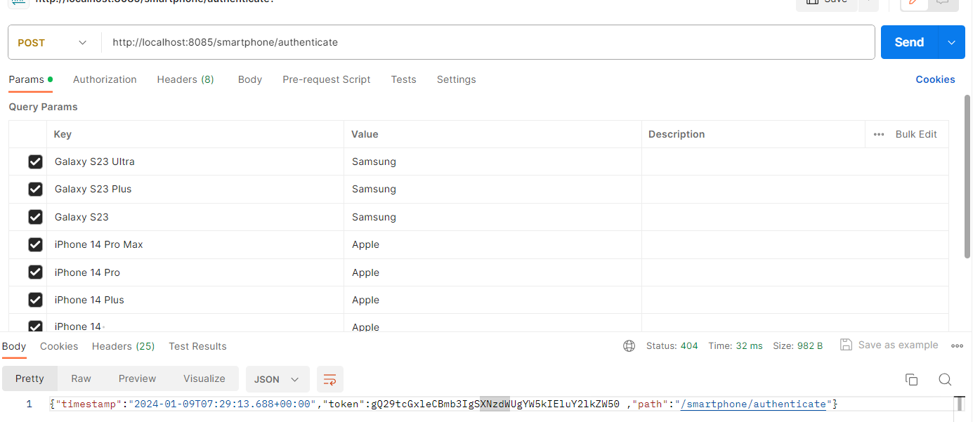Image resolution: width=980 pixels, height=422 pixels.
Task: Click Save as example
Action: pos(889,345)
